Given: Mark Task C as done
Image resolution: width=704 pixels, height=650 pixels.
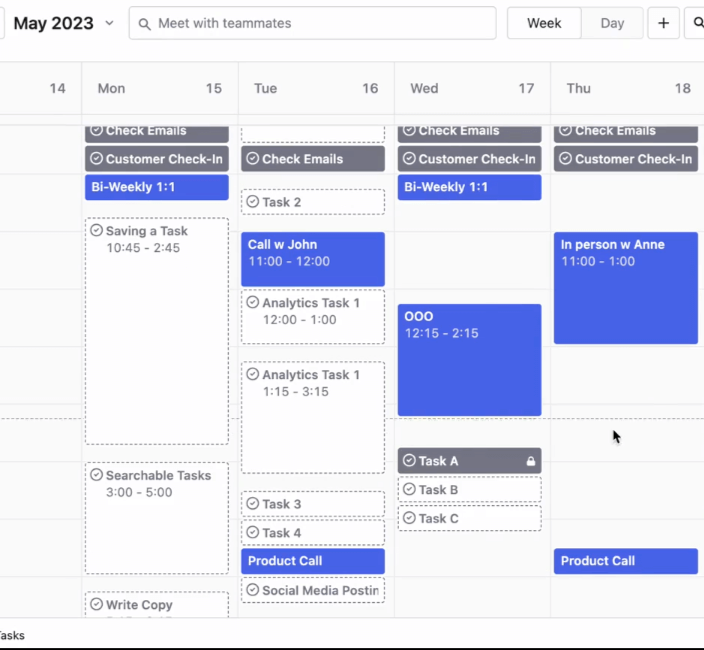Looking at the screenshot, I should [x=409, y=518].
